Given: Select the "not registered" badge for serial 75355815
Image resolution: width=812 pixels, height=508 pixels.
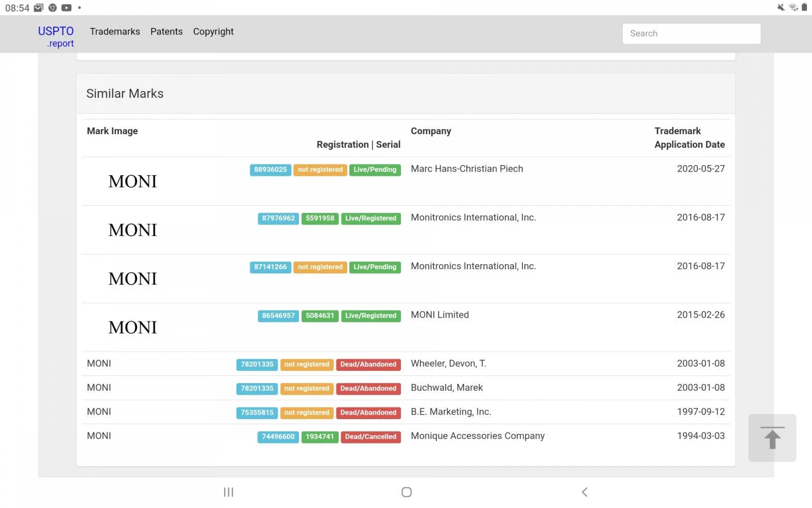Looking at the screenshot, I should (307, 412).
